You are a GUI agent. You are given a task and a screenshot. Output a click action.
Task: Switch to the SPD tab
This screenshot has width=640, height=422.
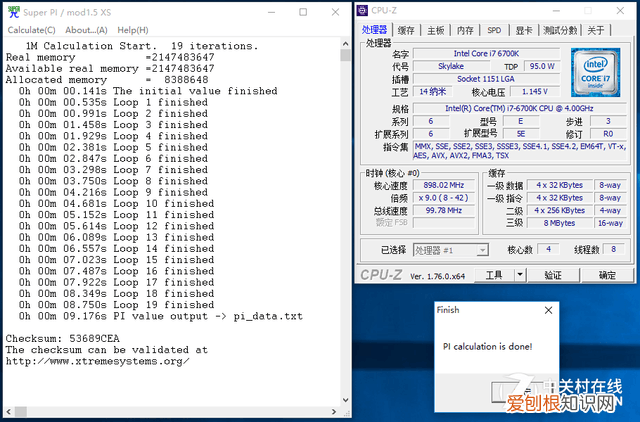pyautogui.click(x=494, y=30)
